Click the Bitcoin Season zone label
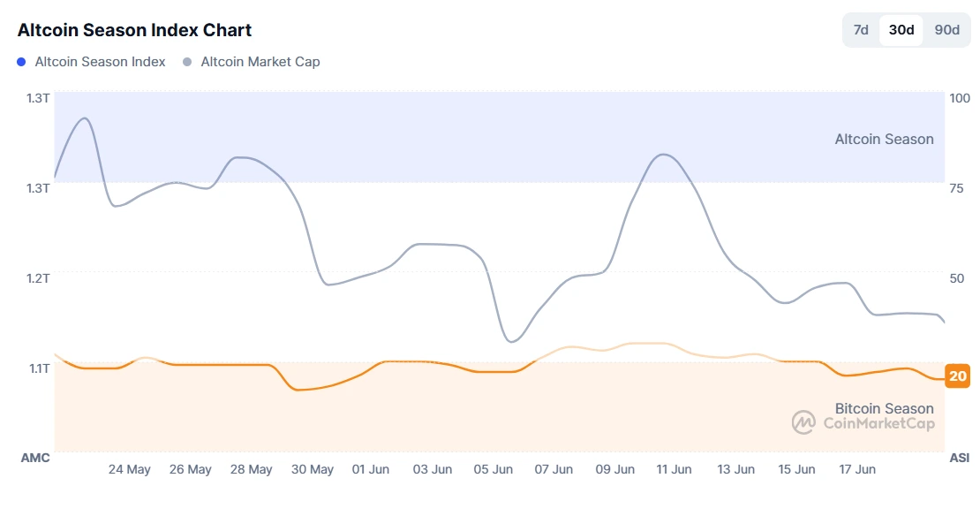 pos(884,408)
